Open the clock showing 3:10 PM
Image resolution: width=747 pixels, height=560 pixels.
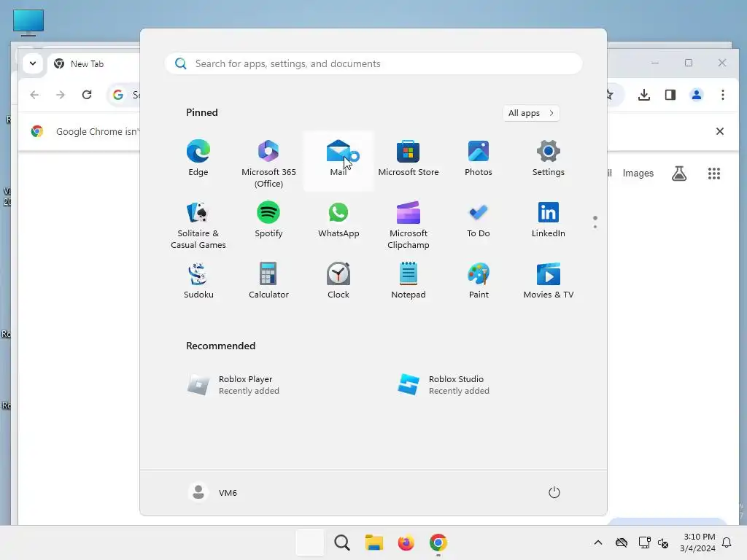click(698, 542)
